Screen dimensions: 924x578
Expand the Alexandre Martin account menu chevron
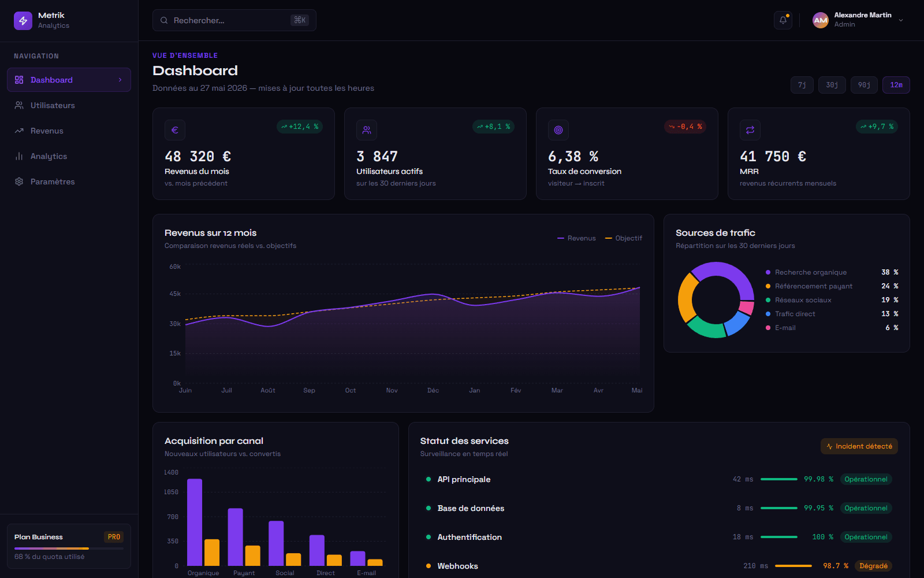pos(901,20)
